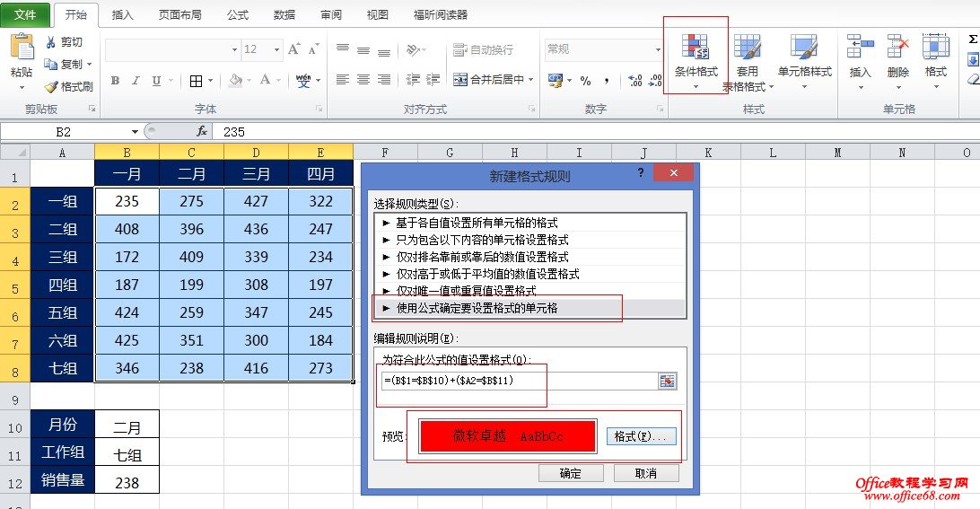Click the Copy (复制) icon
The width and height of the screenshot is (980, 509).
50,64
